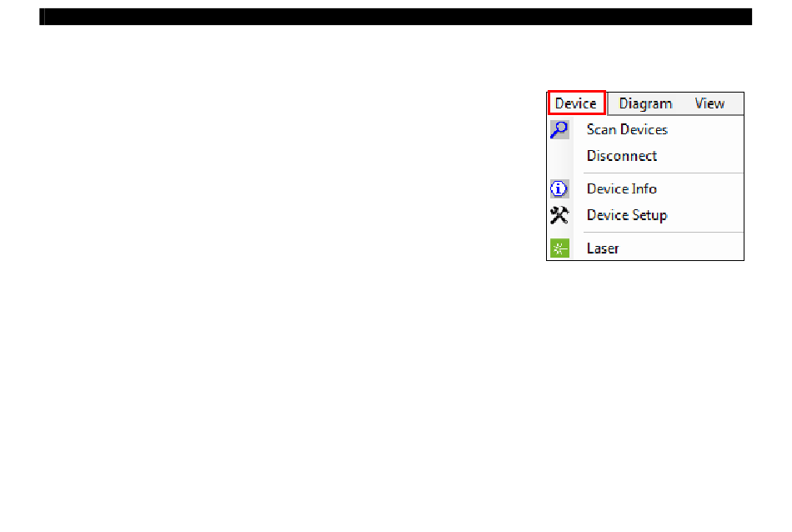792x532 pixels.
Task: Disconnect the current device
Action: tap(622, 156)
